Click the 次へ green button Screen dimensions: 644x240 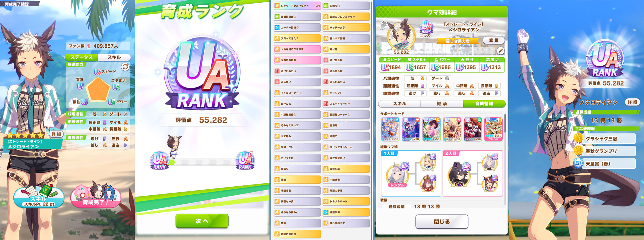click(x=202, y=221)
